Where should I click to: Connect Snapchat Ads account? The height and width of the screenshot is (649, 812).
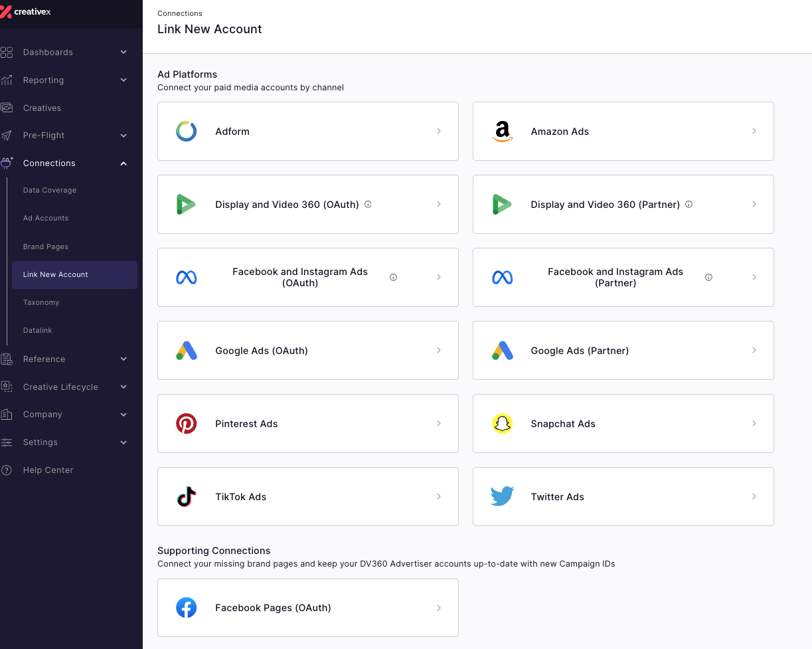coord(623,424)
